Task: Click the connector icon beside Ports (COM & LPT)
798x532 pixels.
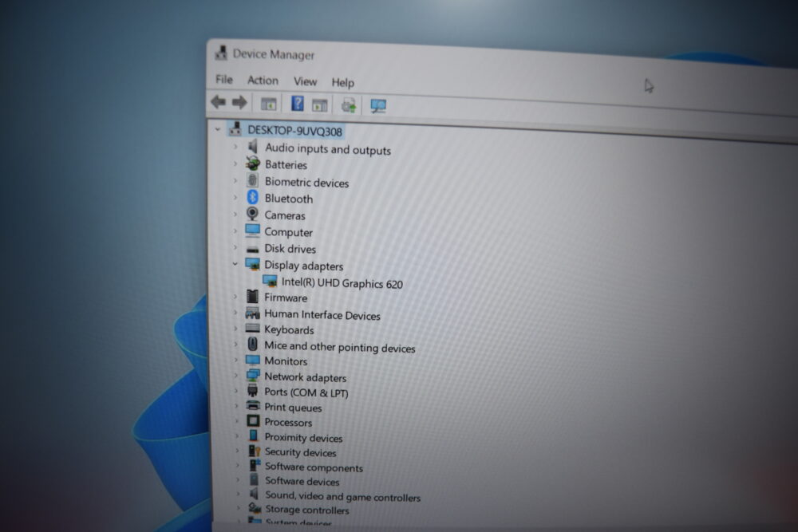Action: click(x=252, y=391)
